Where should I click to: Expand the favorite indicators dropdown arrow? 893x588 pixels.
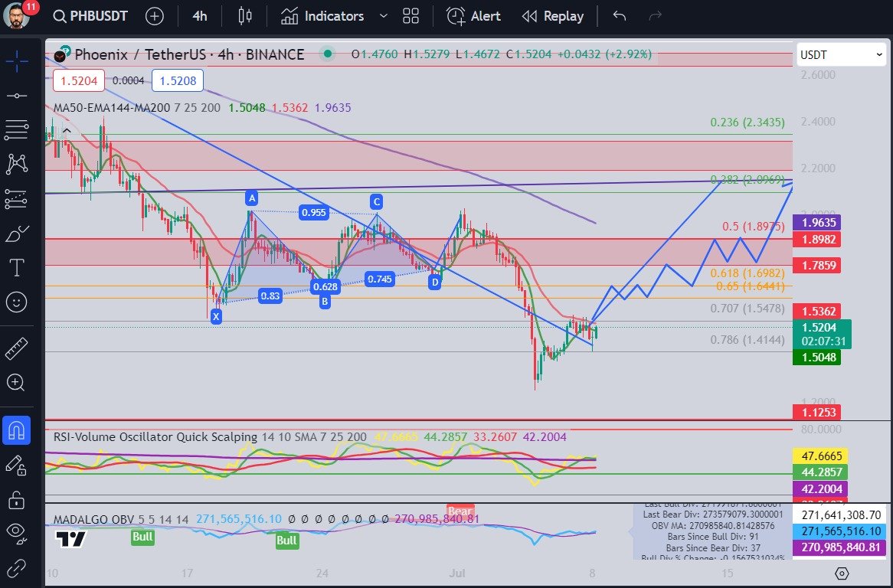coord(383,16)
